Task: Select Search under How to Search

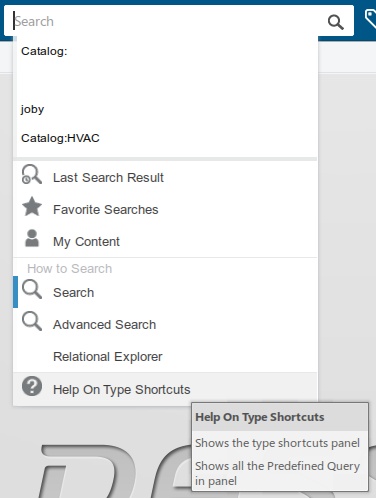Action: click(165, 292)
